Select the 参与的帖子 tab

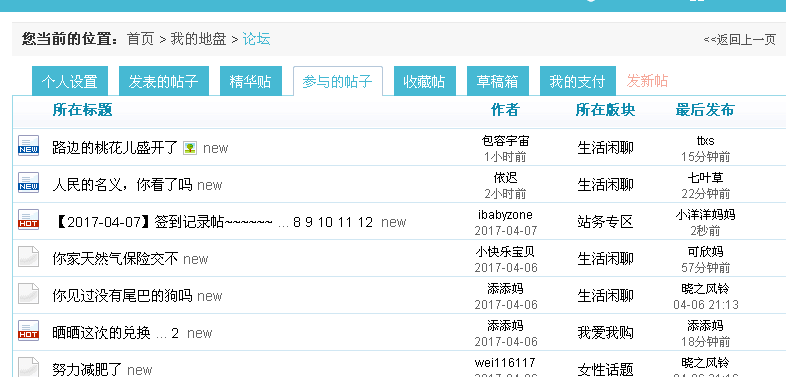(337, 81)
